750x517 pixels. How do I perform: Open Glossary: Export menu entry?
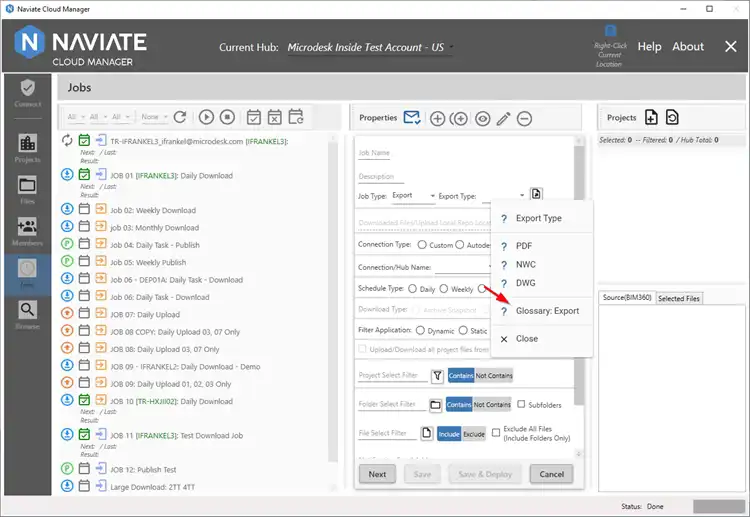[542, 311]
